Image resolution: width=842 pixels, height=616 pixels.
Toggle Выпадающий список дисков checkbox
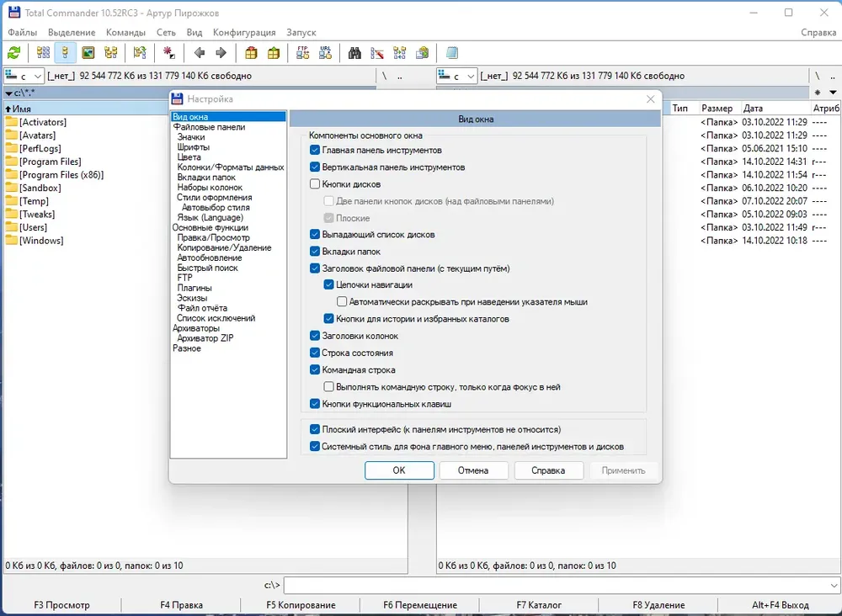point(315,235)
